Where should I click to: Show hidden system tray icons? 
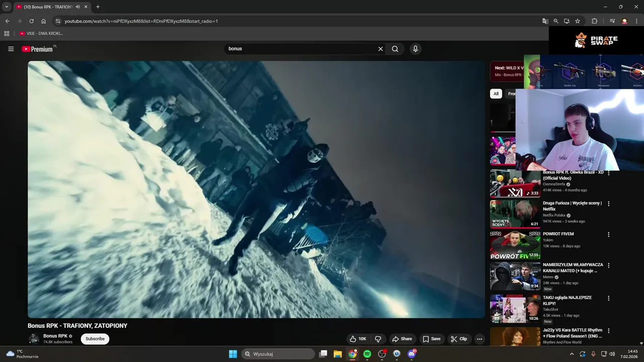coord(572,354)
